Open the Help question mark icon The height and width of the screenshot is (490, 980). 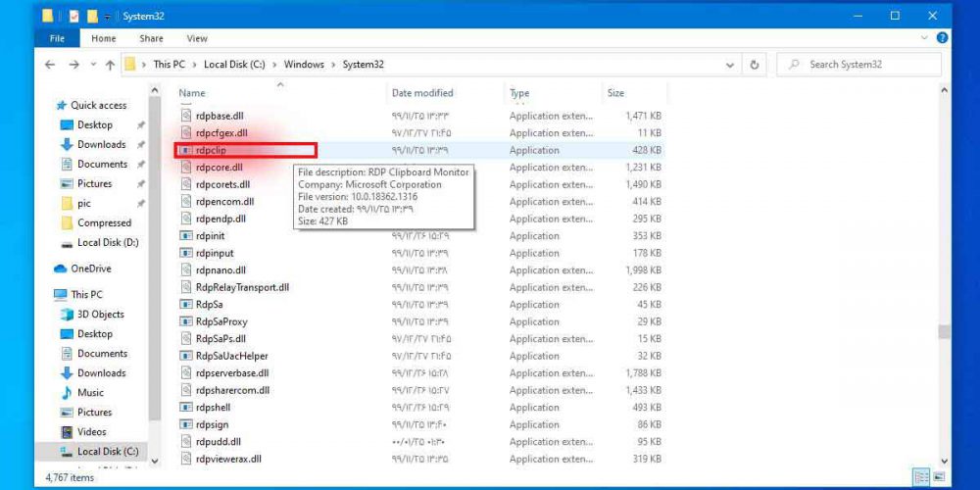point(942,38)
